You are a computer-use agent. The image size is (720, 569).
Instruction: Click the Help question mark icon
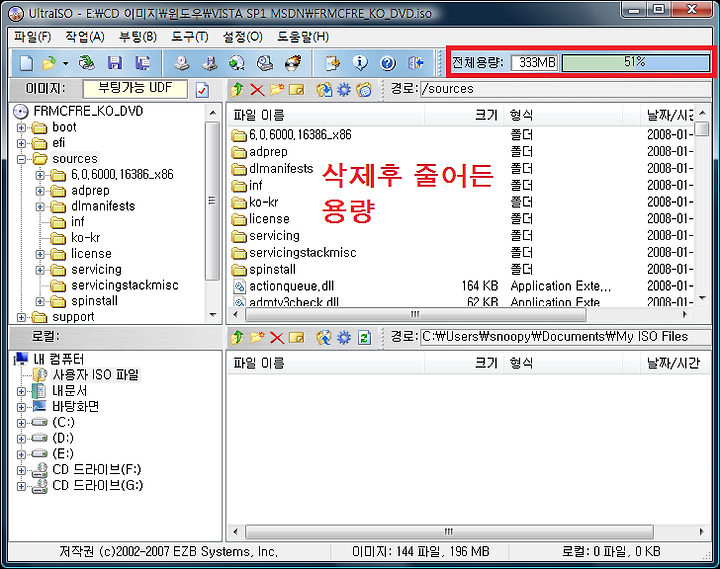(388, 63)
